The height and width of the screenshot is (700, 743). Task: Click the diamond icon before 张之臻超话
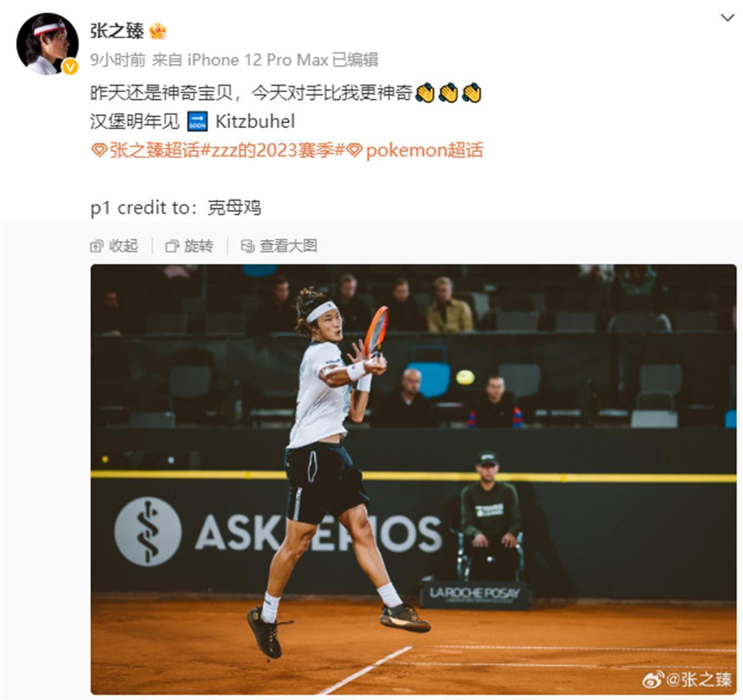pos(99,151)
